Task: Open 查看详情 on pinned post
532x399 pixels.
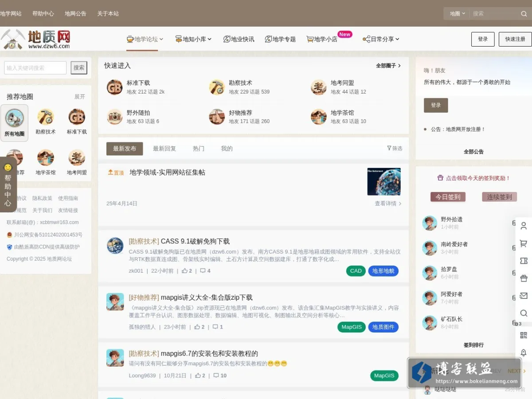Action: (388, 203)
